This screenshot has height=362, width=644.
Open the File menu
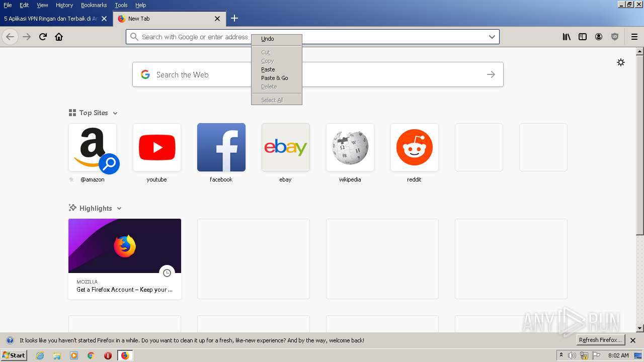pos(8,5)
